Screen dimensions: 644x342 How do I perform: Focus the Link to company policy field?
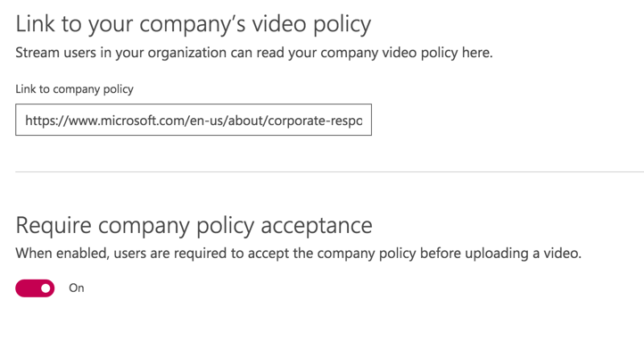point(194,120)
